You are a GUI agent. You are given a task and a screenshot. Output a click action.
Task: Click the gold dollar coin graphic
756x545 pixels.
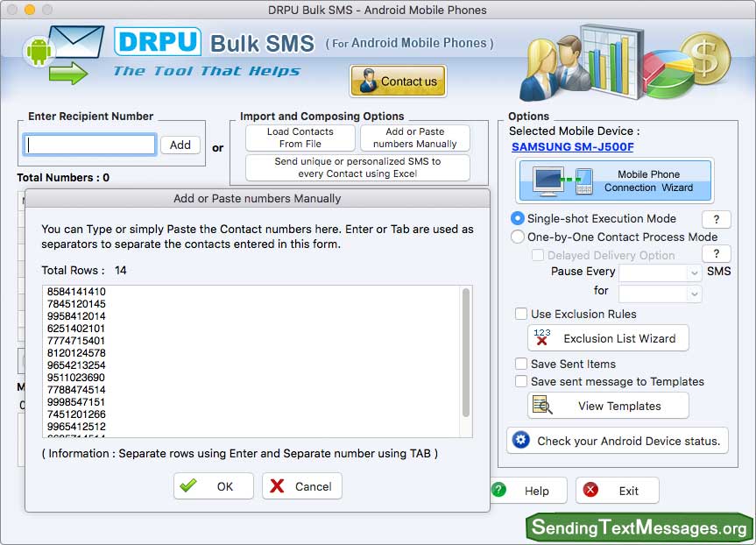[x=705, y=59]
